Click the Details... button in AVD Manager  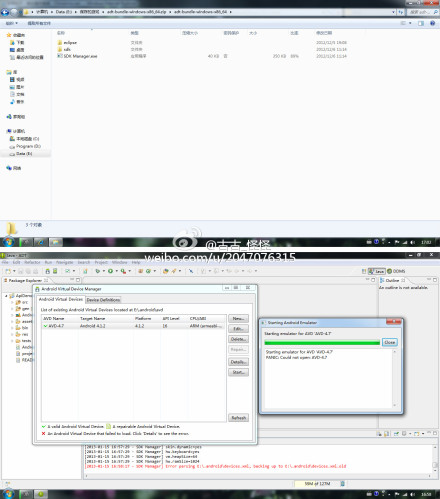point(238,362)
